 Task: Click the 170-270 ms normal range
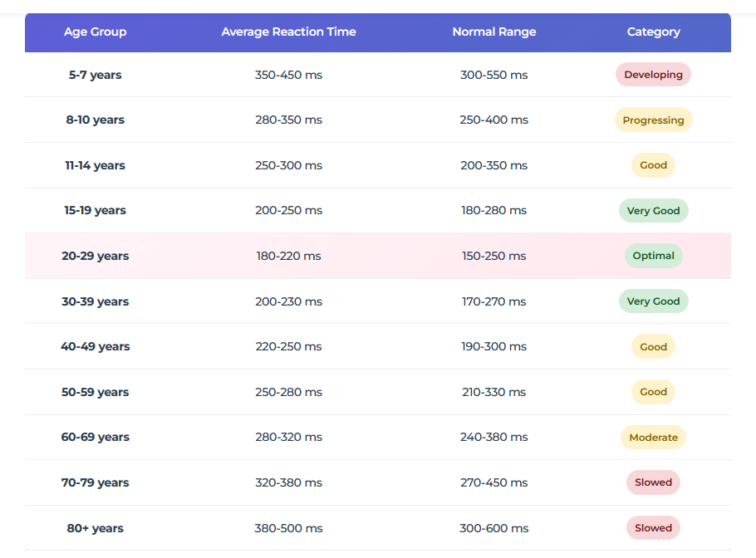coord(493,301)
